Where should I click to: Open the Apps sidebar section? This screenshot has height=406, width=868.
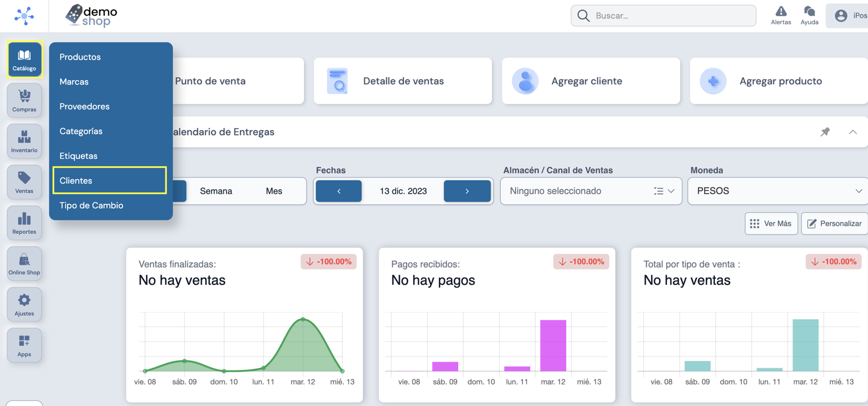24,346
